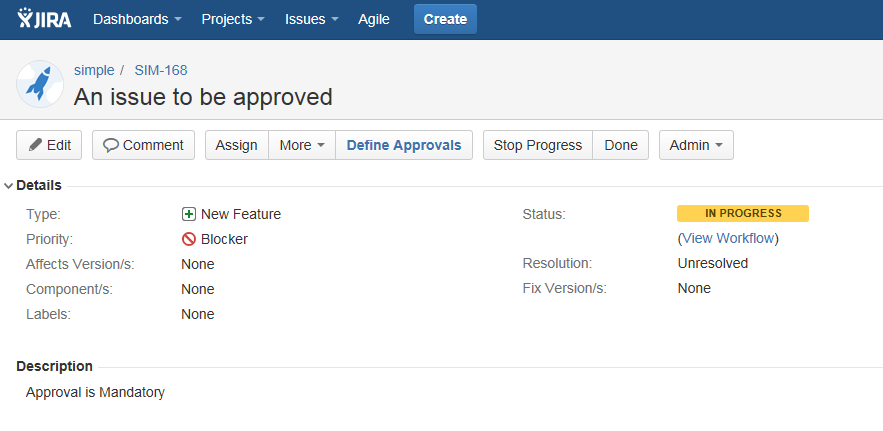
Task: Click the Assign button
Action: [237, 145]
